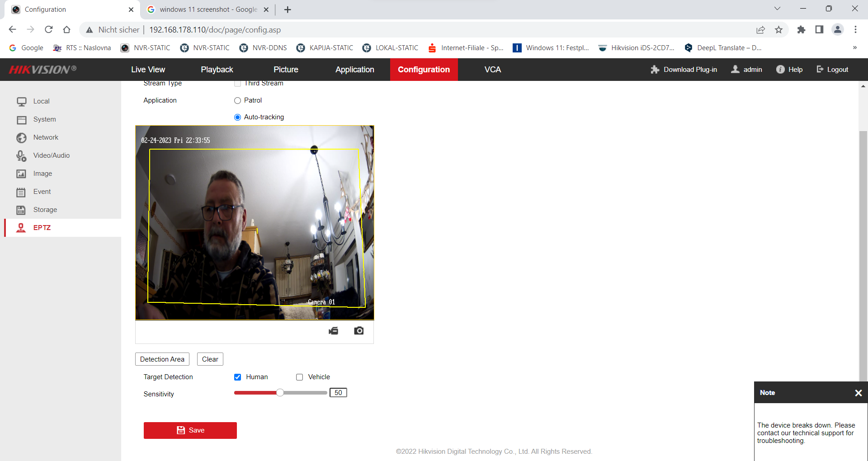Open the Network settings section
The height and width of the screenshot is (461, 868).
pyautogui.click(x=46, y=137)
